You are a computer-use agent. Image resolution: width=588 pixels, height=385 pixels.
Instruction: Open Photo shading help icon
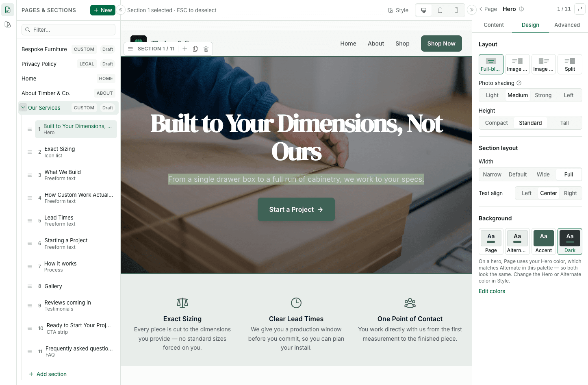tap(519, 83)
